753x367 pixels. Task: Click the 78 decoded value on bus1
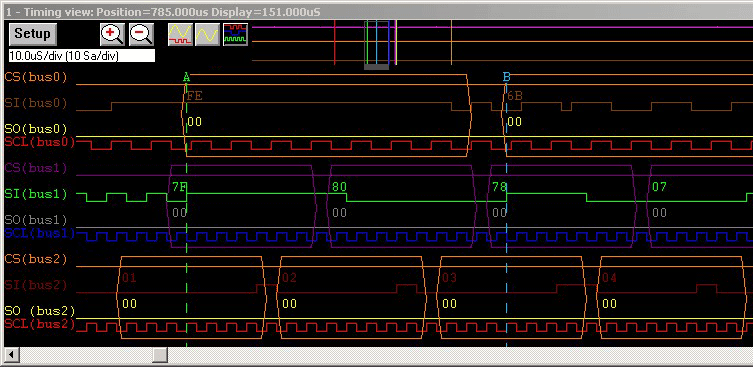pos(499,187)
